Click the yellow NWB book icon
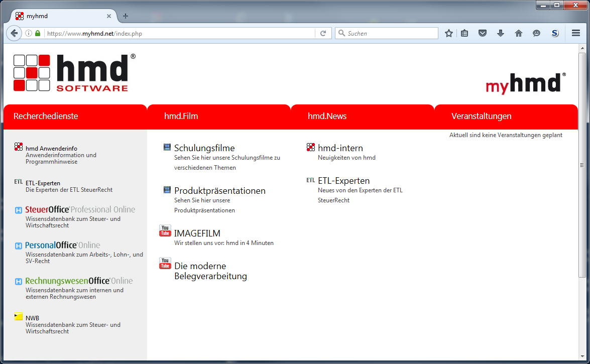This screenshot has height=364, width=590. tap(19, 316)
